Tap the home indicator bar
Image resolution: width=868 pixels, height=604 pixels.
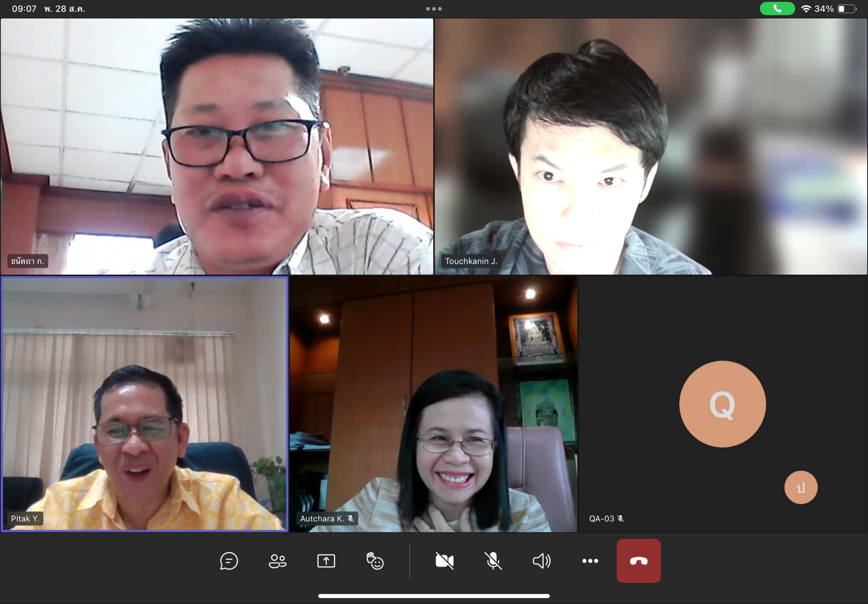[x=434, y=596]
